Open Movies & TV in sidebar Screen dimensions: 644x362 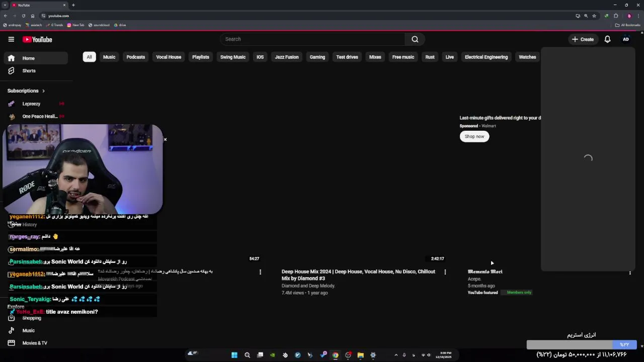point(36,343)
